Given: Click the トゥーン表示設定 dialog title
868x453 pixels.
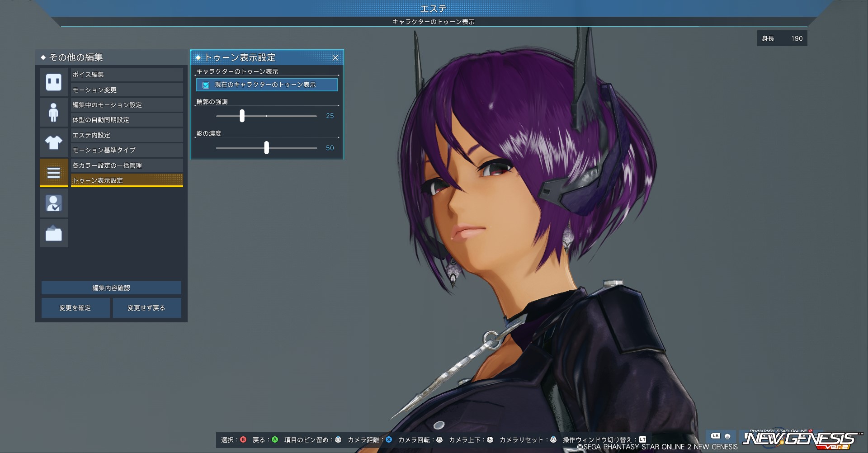Looking at the screenshot, I should [240, 58].
